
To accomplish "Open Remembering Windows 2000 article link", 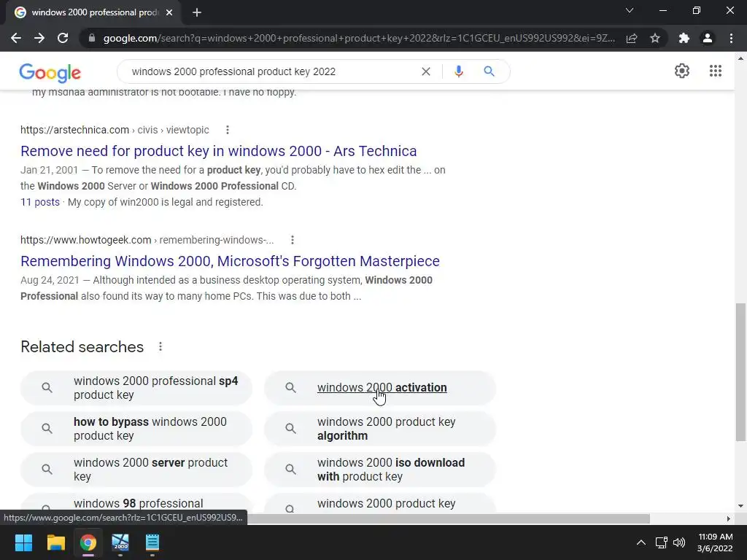I will click(230, 261).
